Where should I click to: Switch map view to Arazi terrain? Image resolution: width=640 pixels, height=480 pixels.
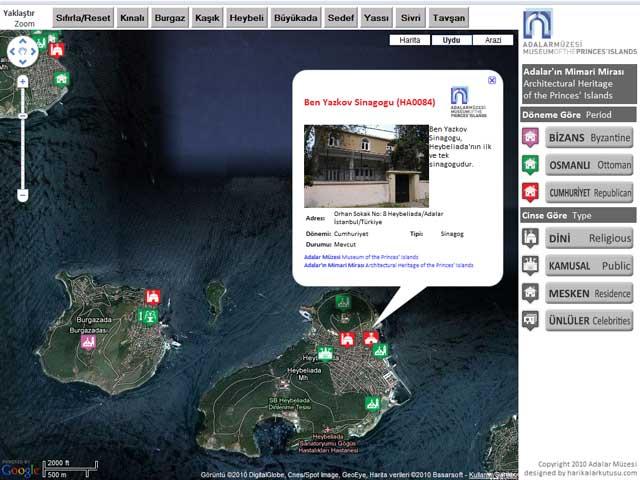[x=493, y=40]
